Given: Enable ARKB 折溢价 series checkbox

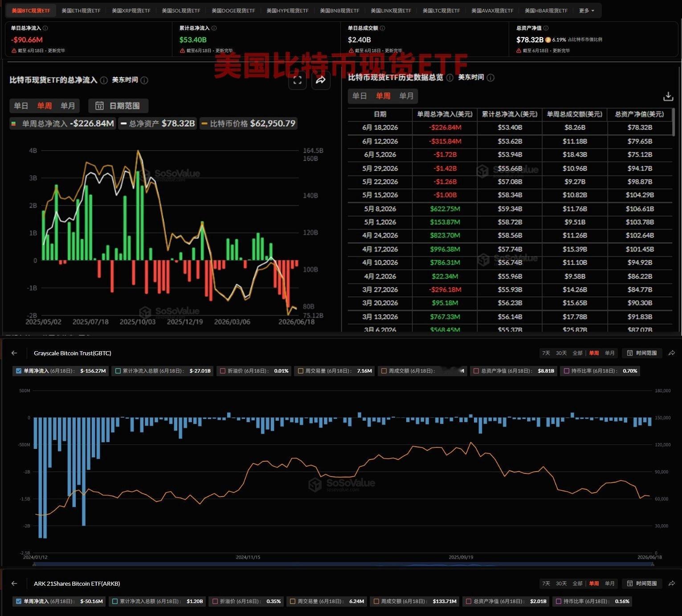Looking at the screenshot, I should click(215, 601).
